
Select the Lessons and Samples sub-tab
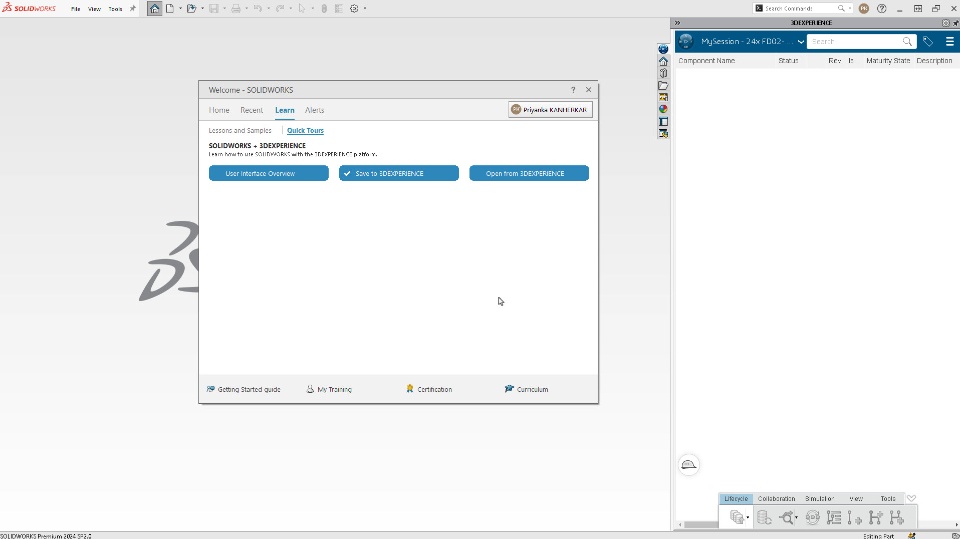(x=240, y=130)
